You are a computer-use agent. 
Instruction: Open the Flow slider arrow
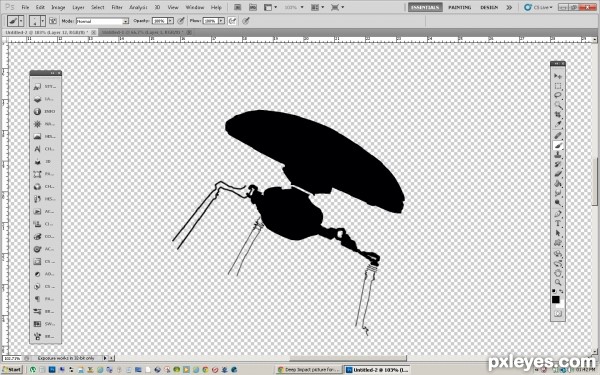click(x=221, y=21)
